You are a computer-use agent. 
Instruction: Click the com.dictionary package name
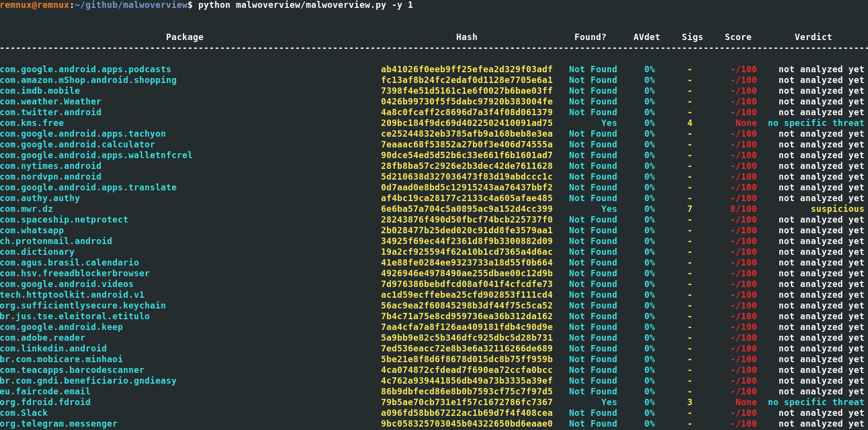click(x=37, y=252)
